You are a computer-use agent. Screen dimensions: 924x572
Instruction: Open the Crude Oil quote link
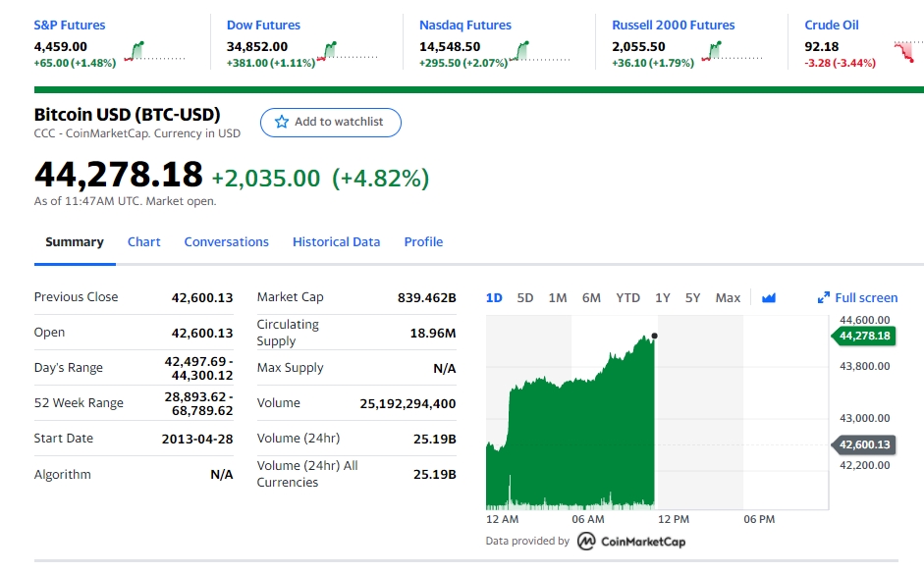click(x=832, y=26)
